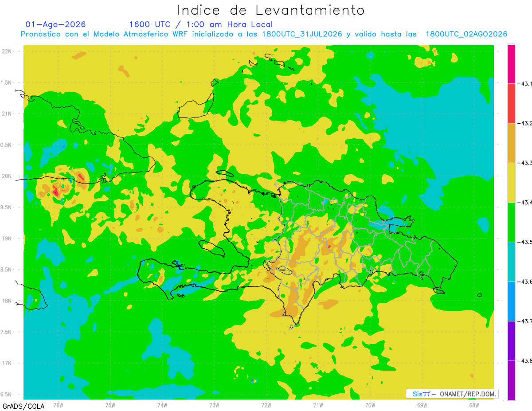
Task: Select the "69W" longitude label
Action: click(422, 405)
